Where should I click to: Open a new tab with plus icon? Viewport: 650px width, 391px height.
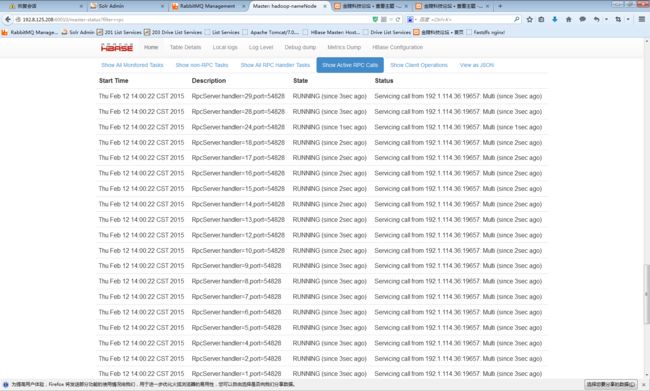coord(500,6)
